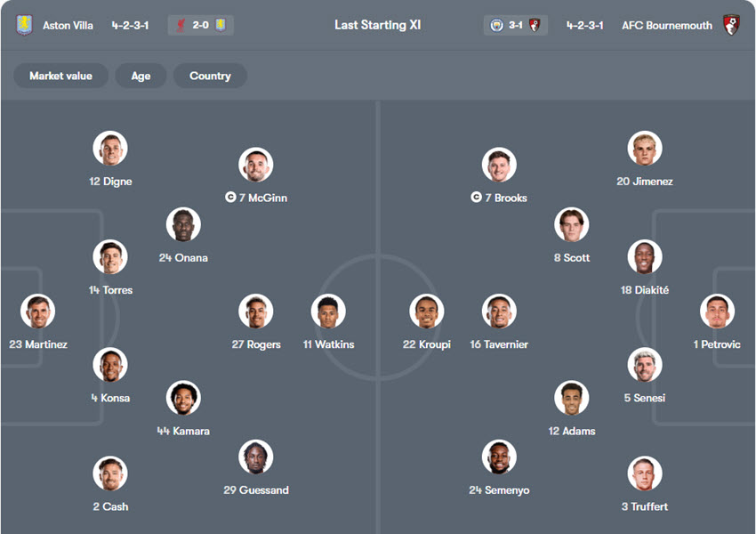The width and height of the screenshot is (756, 534).
Task: Click Brooks's captain armband icon
Action: click(476, 198)
